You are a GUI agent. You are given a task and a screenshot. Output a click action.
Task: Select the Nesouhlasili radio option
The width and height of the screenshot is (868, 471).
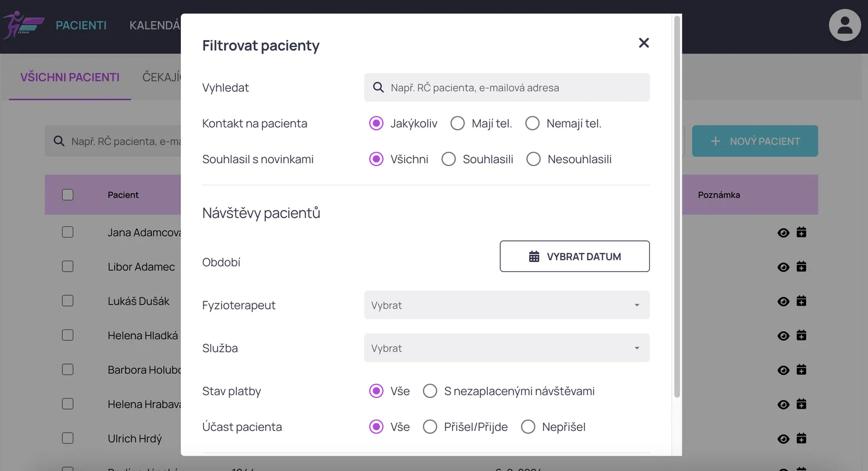533,160
